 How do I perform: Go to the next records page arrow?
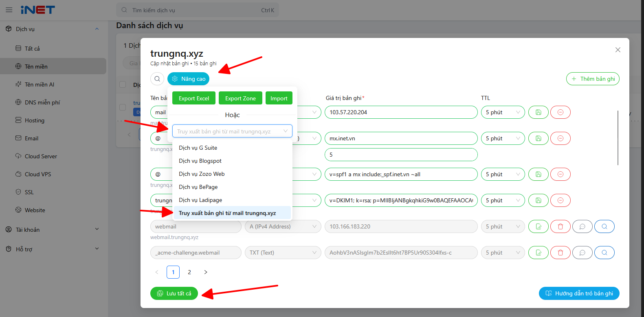206,272
